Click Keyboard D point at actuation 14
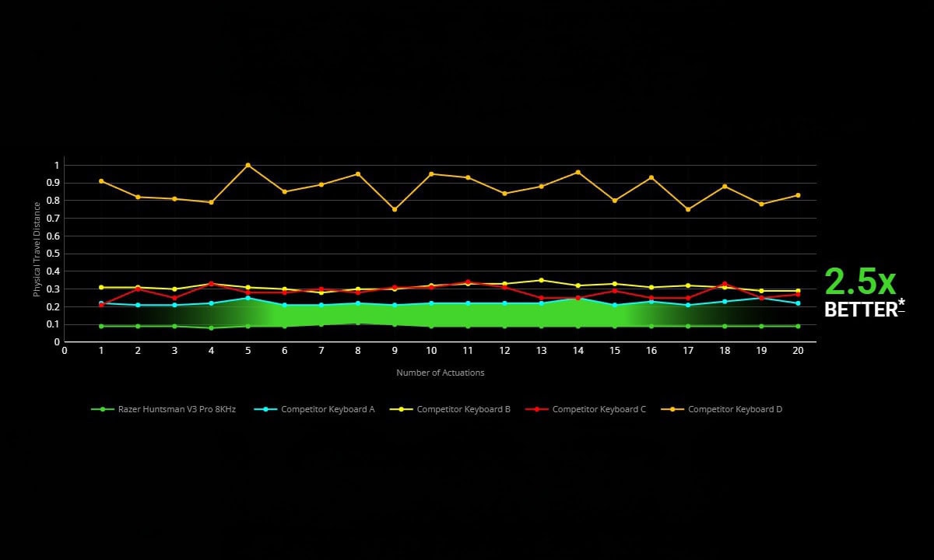This screenshot has width=934, height=560. pos(578,172)
